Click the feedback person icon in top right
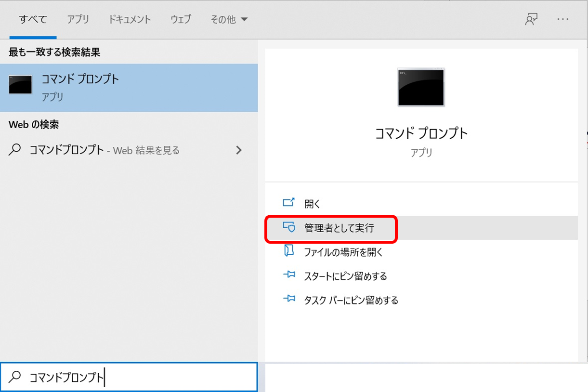This screenshot has height=392, width=588. (x=531, y=19)
